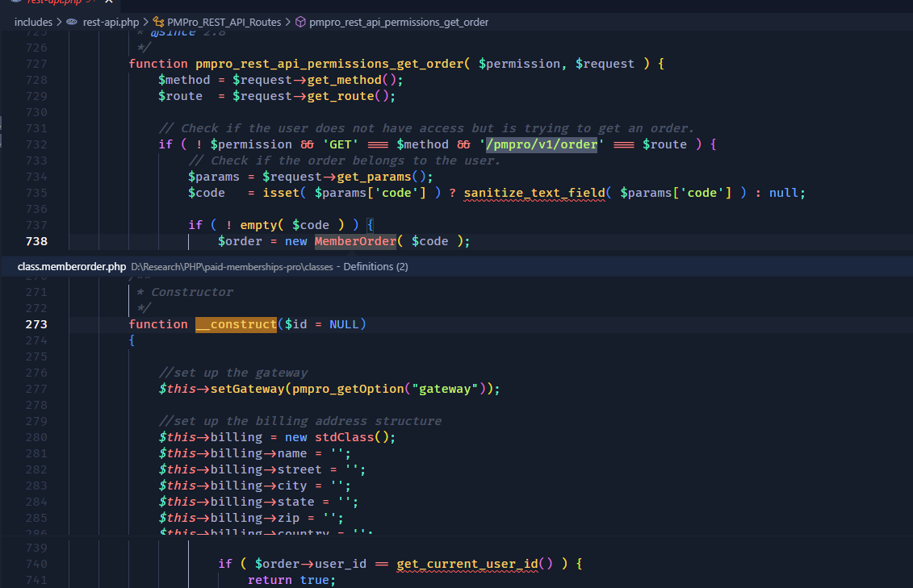913x588 pixels.
Task: Click billing->name on line 281
Action: coord(258,453)
